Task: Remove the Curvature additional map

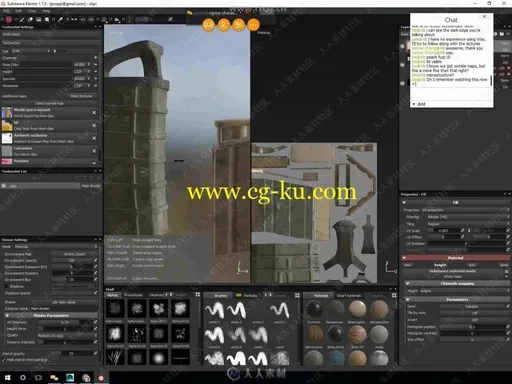Action: point(94,151)
